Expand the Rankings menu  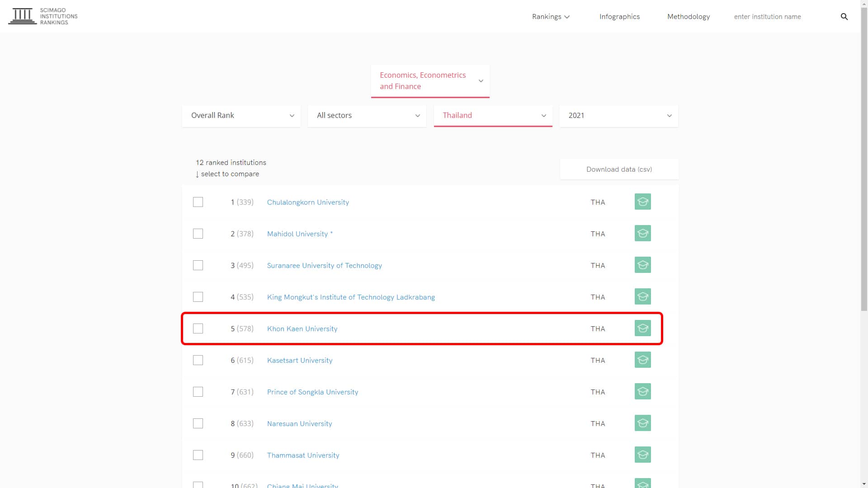click(551, 17)
